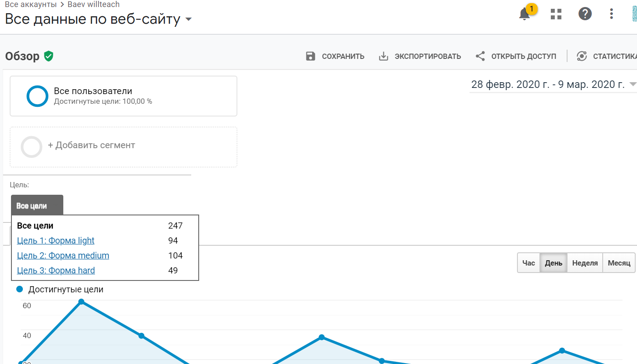Click the save floppy disk icon
637x364 pixels.
click(311, 56)
